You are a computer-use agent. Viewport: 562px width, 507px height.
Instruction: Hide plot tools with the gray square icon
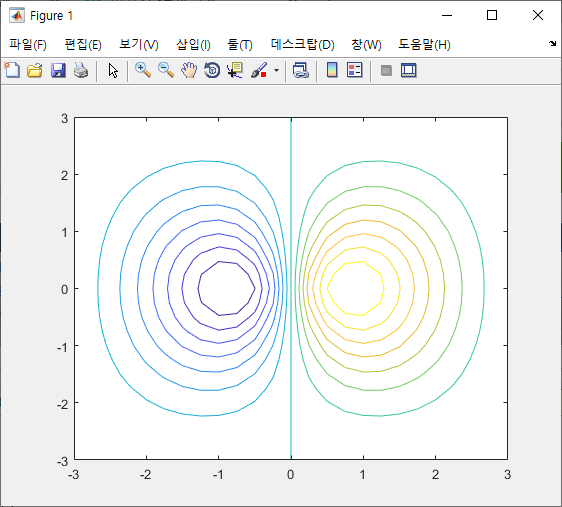click(386, 70)
